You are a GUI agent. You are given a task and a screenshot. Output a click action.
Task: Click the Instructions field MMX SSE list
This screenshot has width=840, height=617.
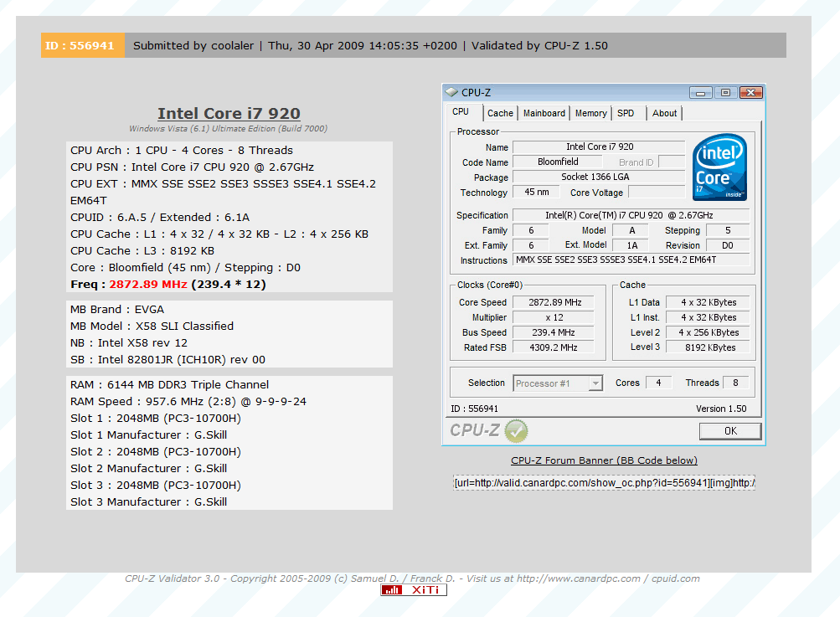pos(631,260)
